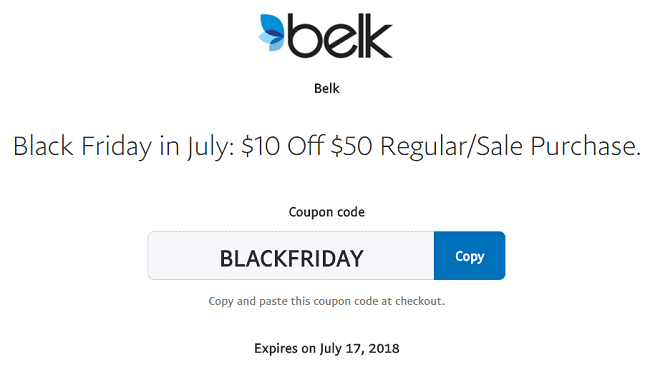The image size is (650, 367).
Task: Click the Black Friday in July headline
Action: click(x=327, y=146)
